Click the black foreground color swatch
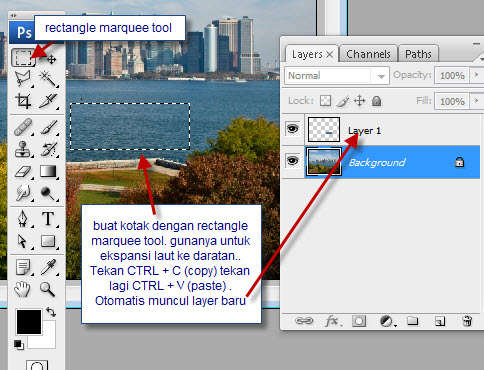 29,322
